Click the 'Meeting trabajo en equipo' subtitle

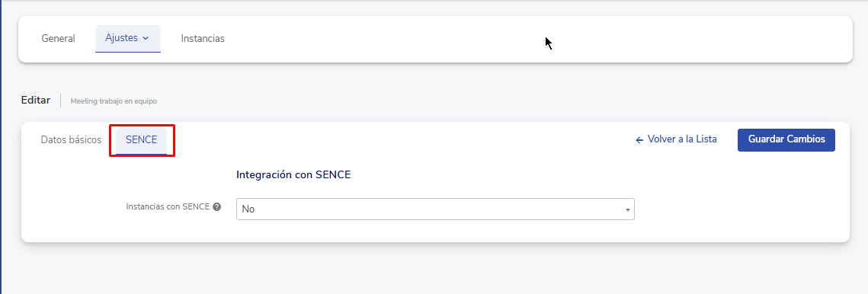pyautogui.click(x=114, y=101)
